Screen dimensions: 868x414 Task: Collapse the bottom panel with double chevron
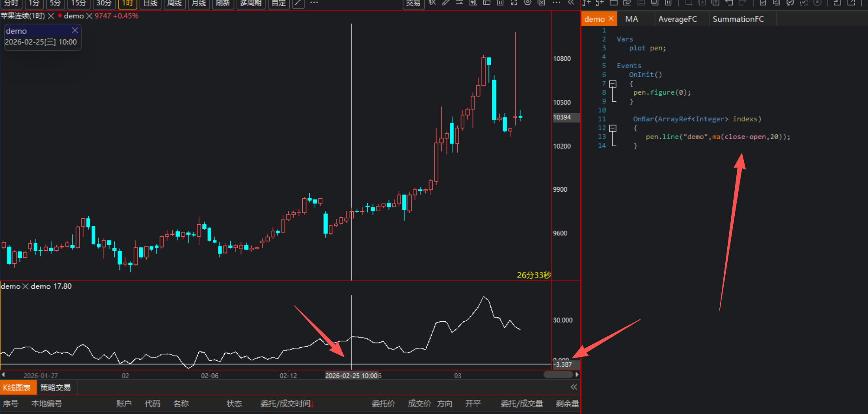tap(574, 387)
